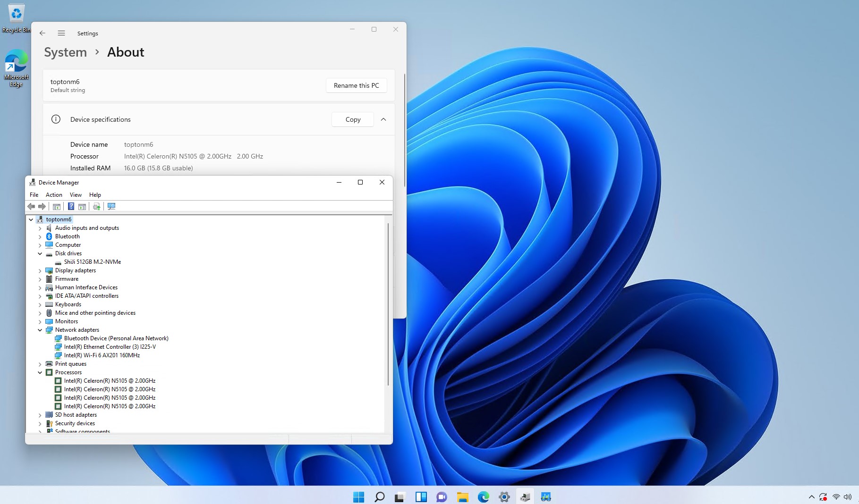The image size is (859, 504).
Task: Show hidden system tray icons
Action: 812,497
